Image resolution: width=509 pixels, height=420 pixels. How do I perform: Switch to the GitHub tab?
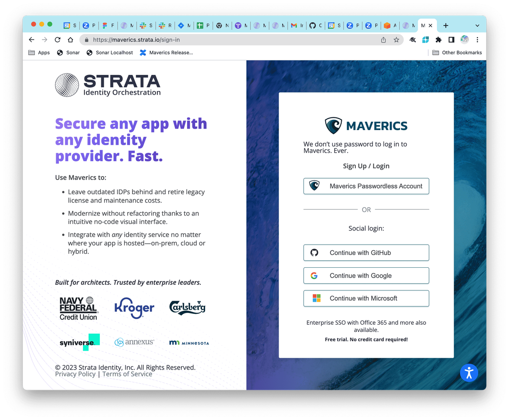tap(315, 25)
